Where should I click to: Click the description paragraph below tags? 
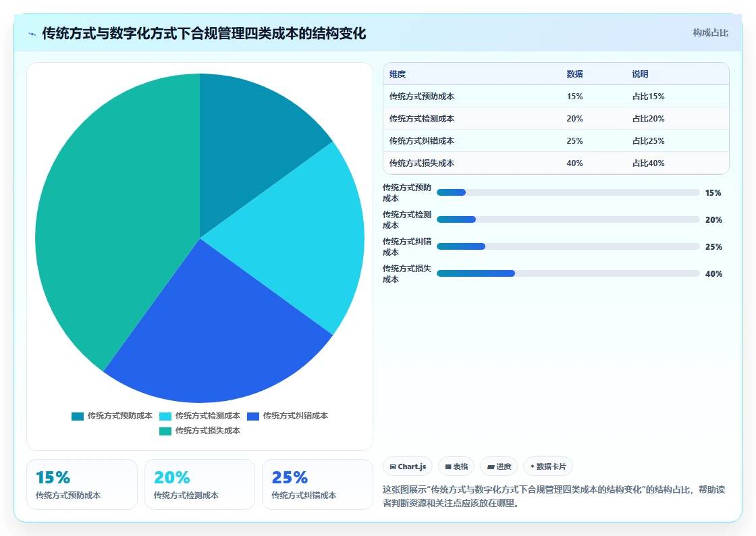click(554, 496)
